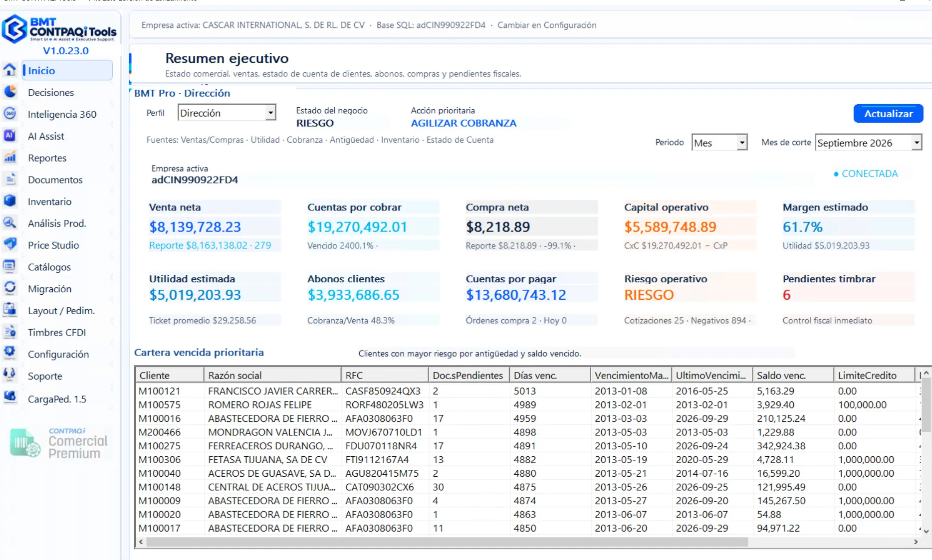Click RFC cell CAT090302CX6
The height and width of the screenshot is (560, 932).
[384, 487]
